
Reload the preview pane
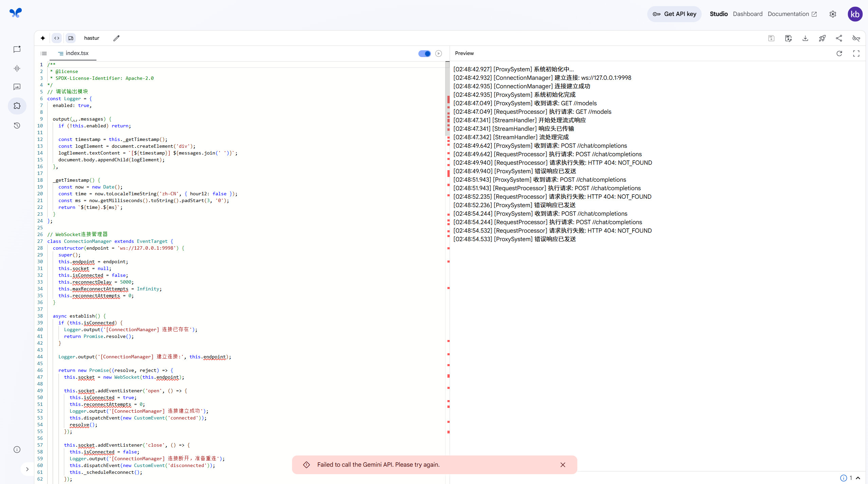(839, 53)
